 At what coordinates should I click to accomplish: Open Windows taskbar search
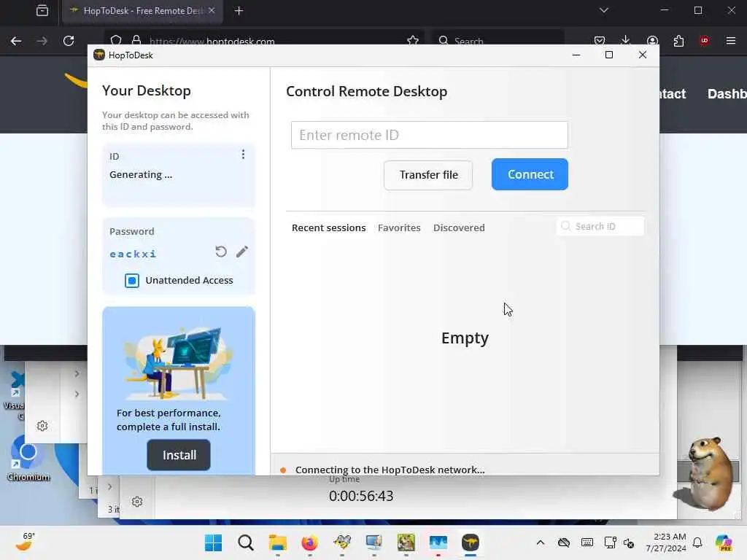[x=245, y=542]
